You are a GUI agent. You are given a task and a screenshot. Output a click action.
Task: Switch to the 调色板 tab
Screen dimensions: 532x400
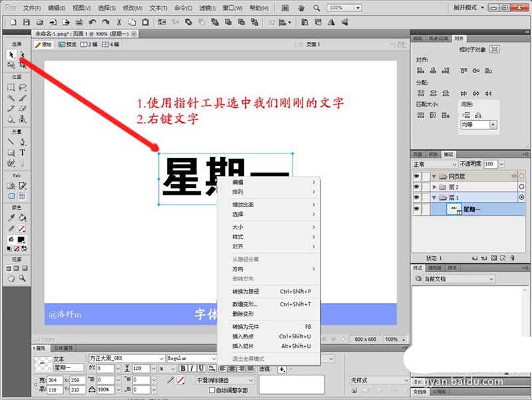point(435,268)
